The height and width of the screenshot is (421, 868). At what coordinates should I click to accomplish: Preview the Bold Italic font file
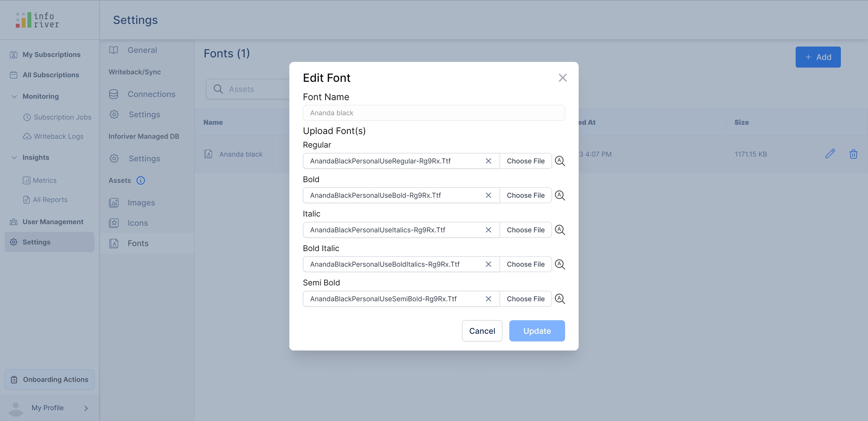[x=560, y=264]
